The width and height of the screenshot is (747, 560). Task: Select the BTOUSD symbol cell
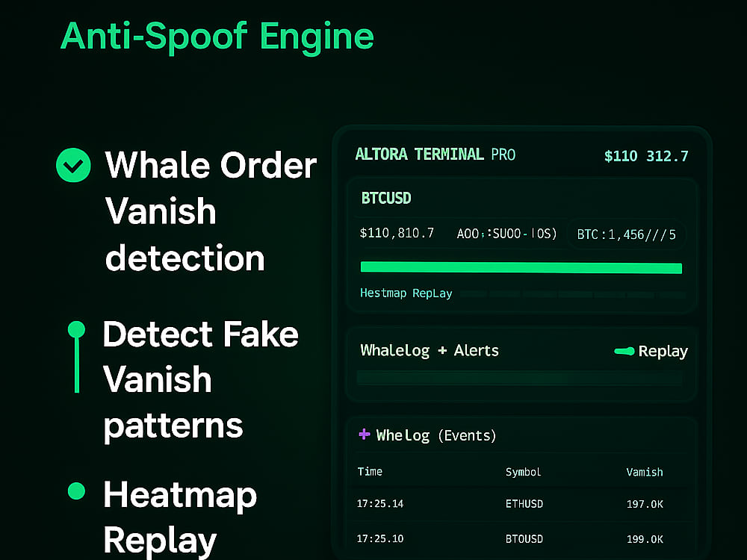click(524, 539)
